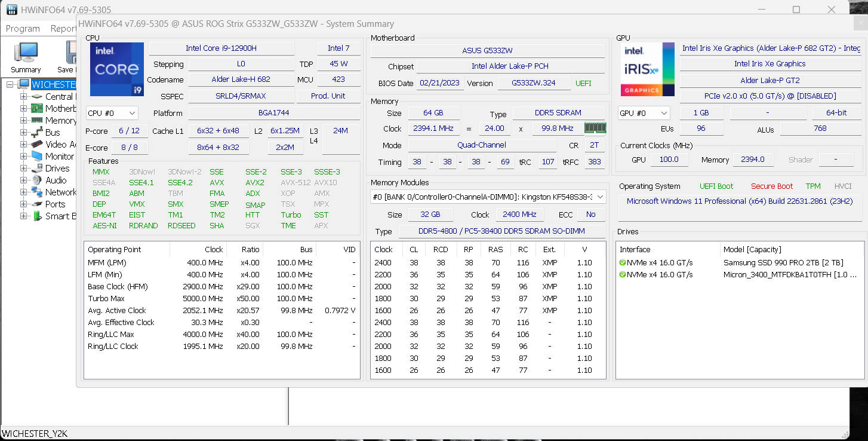868x441 pixels.
Task: Click the Micron_3400_MTFDKBA1T0TFH drive entry
Action: (x=791, y=275)
